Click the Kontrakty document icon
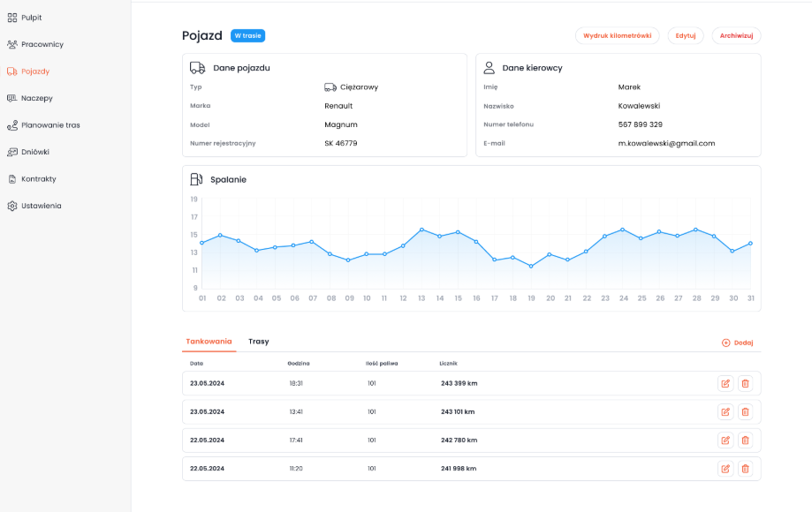812x512 pixels. pos(12,179)
